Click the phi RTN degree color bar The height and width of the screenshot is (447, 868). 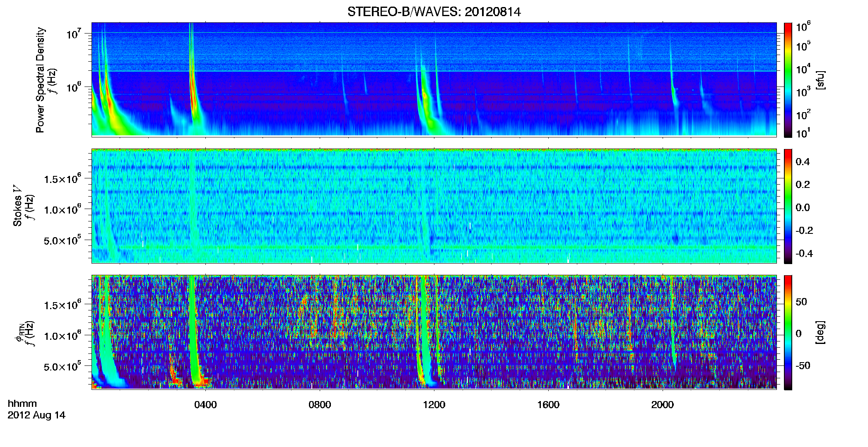pyautogui.click(x=788, y=332)
